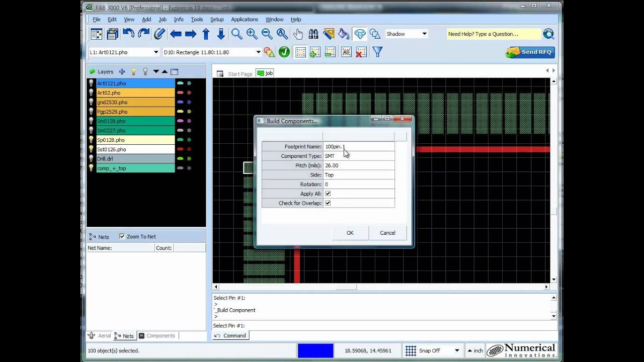
Task: Open the Applications menu
Action: click(245, 19)
